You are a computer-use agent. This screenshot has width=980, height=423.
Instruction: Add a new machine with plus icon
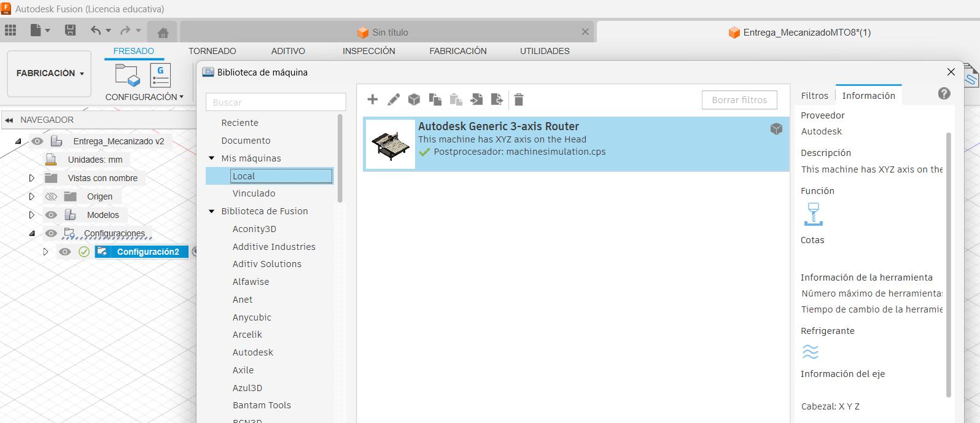(372, 99)
